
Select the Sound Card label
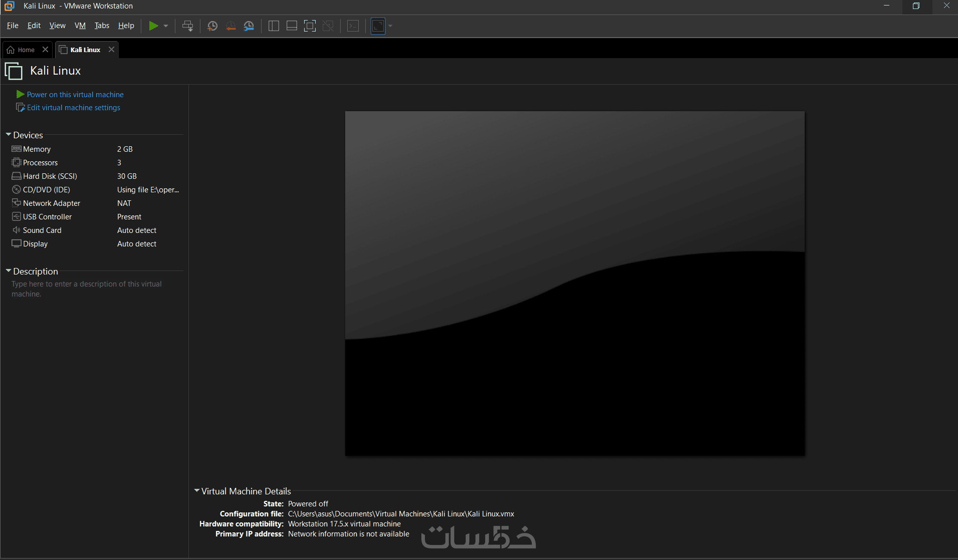coord(42,230)
